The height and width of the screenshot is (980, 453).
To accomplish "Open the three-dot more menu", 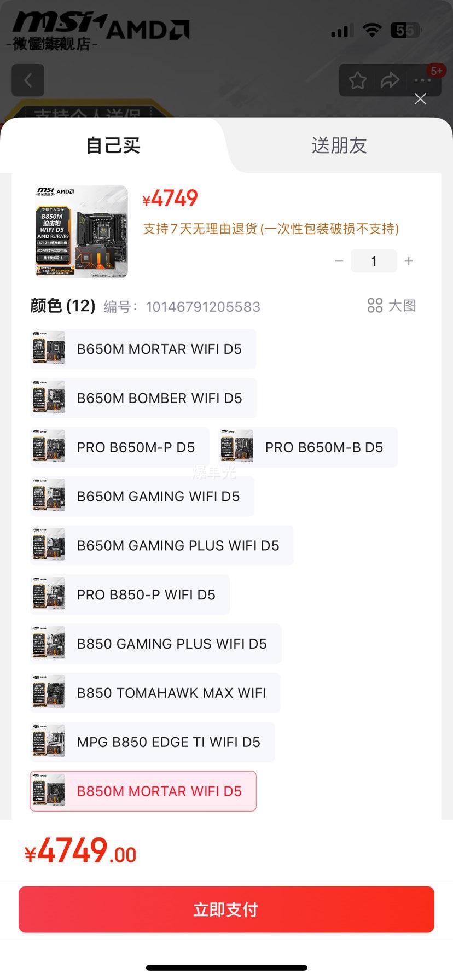I will pyautogui.click(x=422, y=80).
